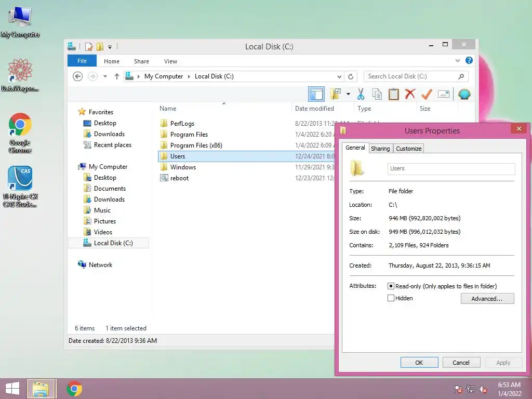Click the scissors Cut icon
This screenshot has width=532, height=399.
click(361, 94)
